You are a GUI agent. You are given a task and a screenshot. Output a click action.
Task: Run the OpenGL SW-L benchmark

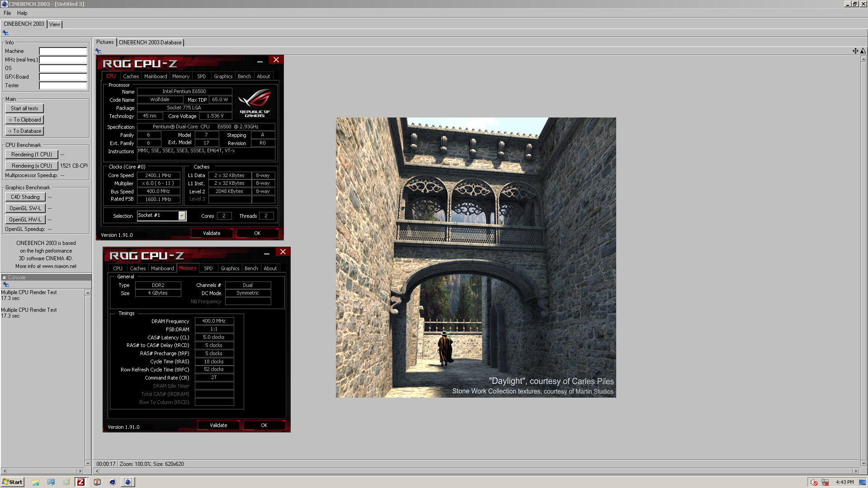[x=25, y=208]
